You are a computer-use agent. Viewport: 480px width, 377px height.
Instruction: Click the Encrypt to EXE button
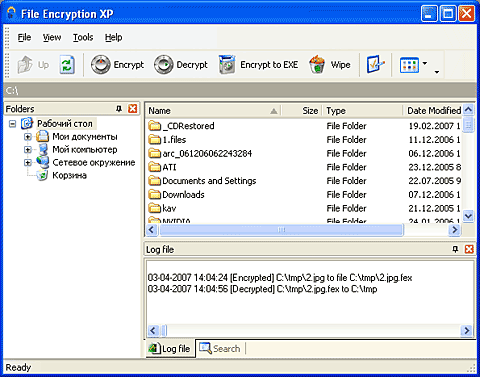tap(258, 65)
